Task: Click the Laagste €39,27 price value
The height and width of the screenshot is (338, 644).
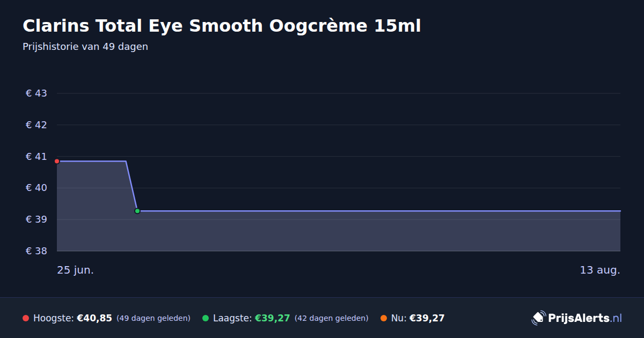Action: pyautogui.click(x=272, y=318)
